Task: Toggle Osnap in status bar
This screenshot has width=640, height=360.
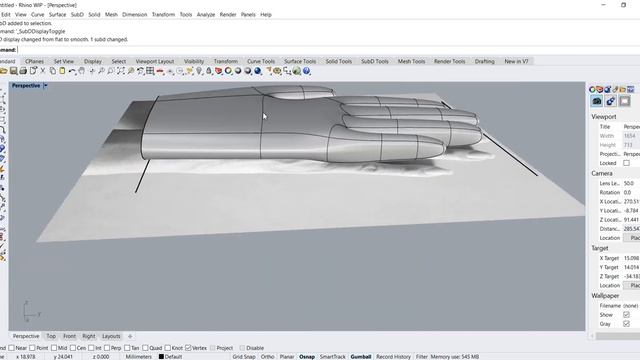Action: 307,357
